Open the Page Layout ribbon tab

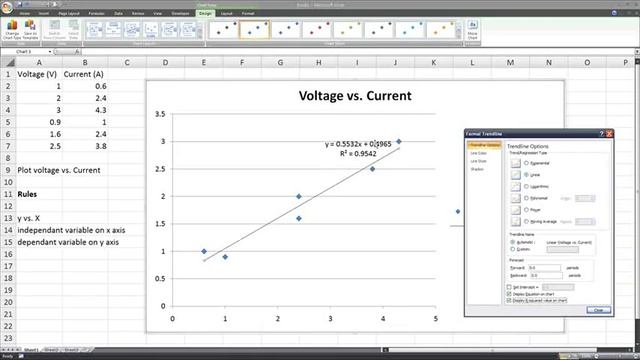pyautogui.click(x=69, y=13)
